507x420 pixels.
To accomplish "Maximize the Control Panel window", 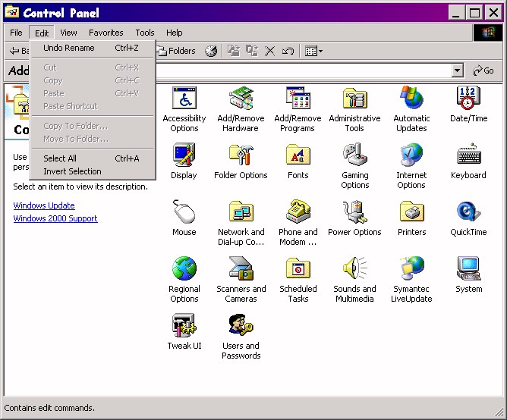I will tap(474, 13).
